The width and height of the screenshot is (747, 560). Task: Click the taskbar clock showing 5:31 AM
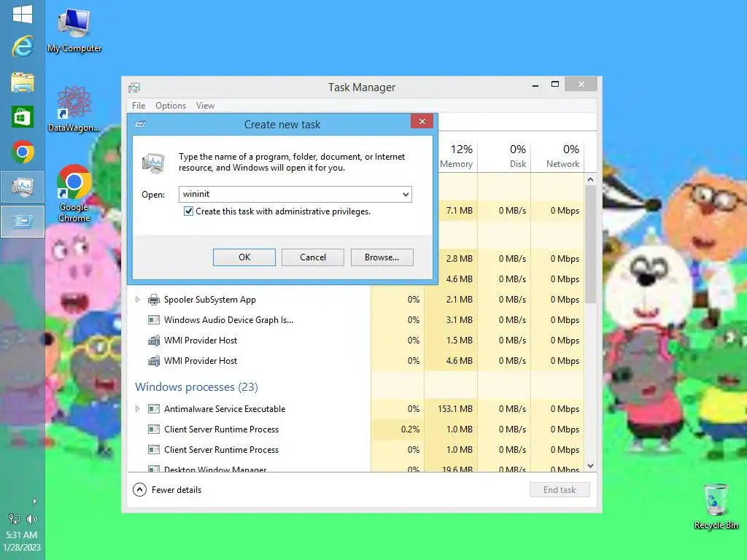tap(21, 535)
